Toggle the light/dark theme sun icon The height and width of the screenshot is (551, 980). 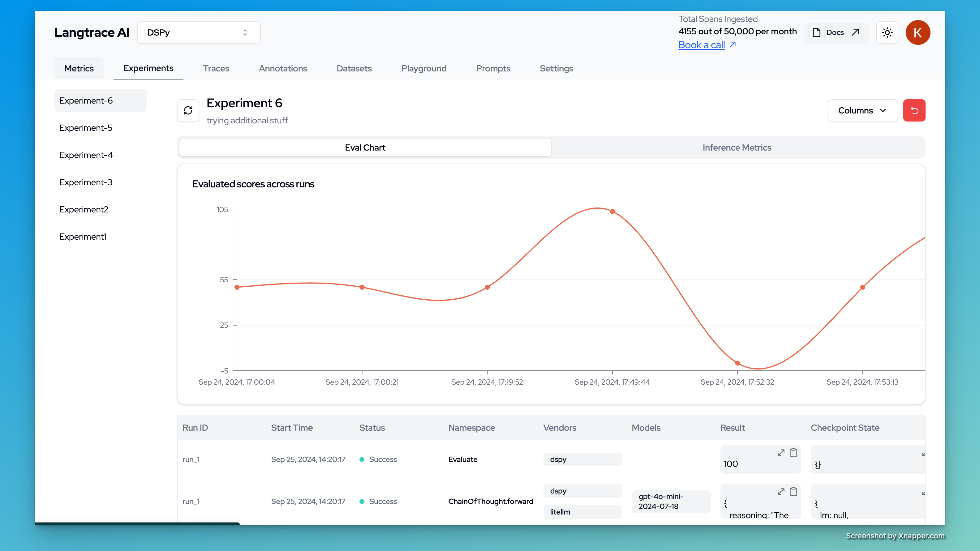tap(887, 32)
